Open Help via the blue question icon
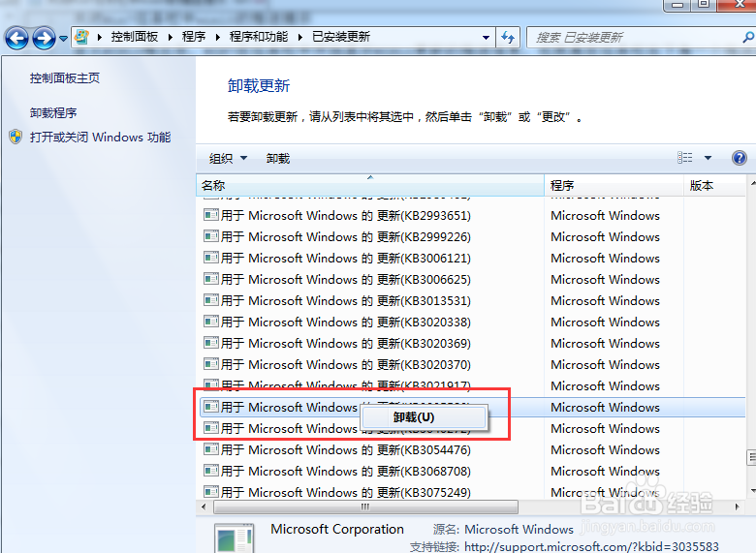 tap(740, 158)
